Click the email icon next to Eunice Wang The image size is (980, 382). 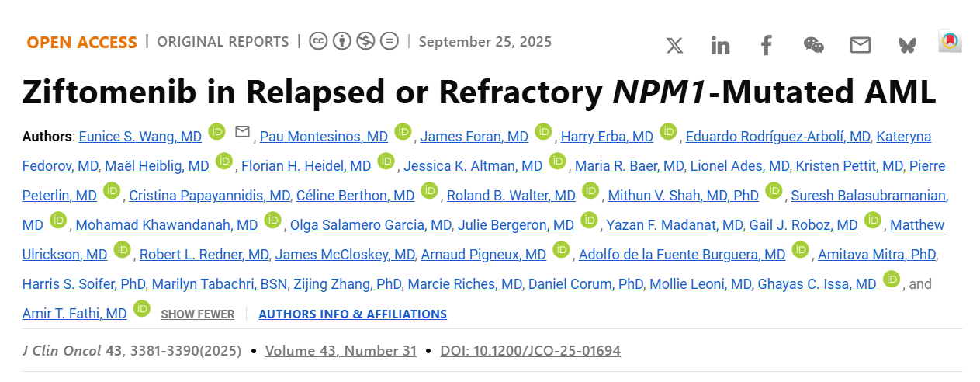[242, 131]
